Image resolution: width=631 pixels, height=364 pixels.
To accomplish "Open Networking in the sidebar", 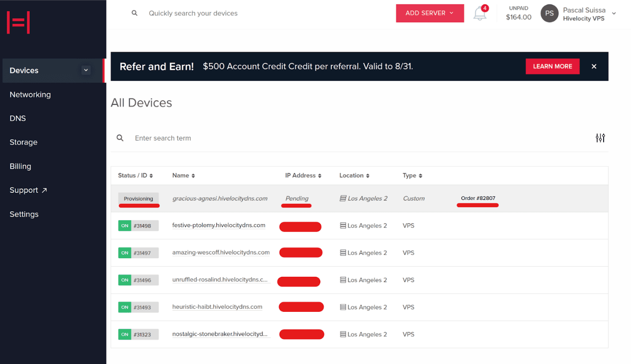I will point(30,95).
